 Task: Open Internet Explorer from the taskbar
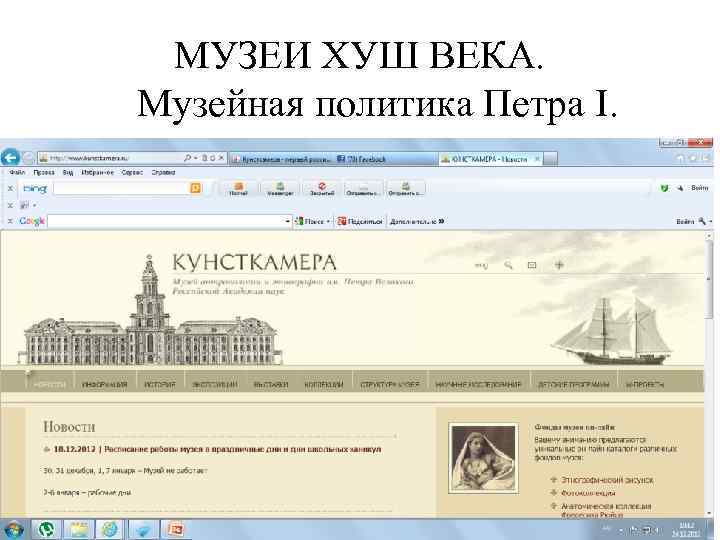click(x=109, y=530)
